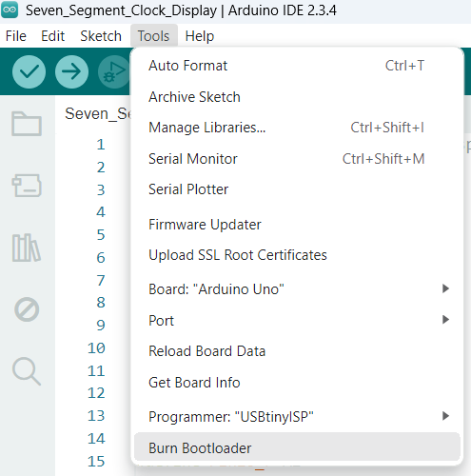
Task: Click the Arduino logo in title bar
Action: [x=10, y=10]
